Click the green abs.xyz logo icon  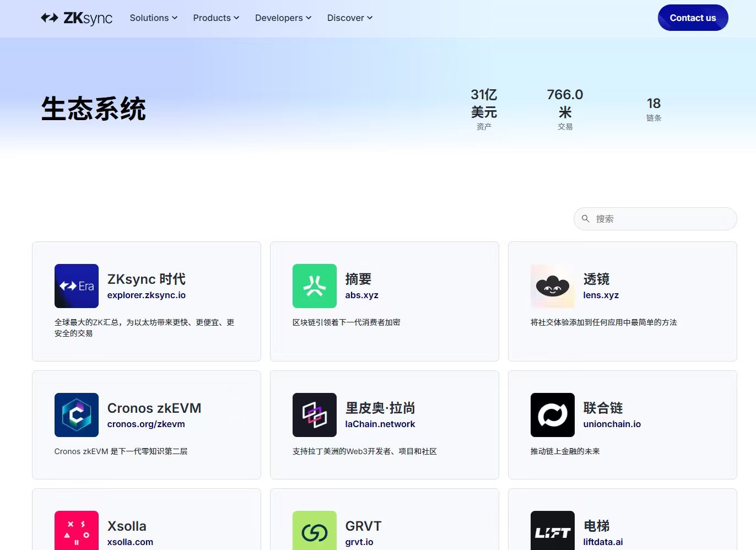point(315,286)
